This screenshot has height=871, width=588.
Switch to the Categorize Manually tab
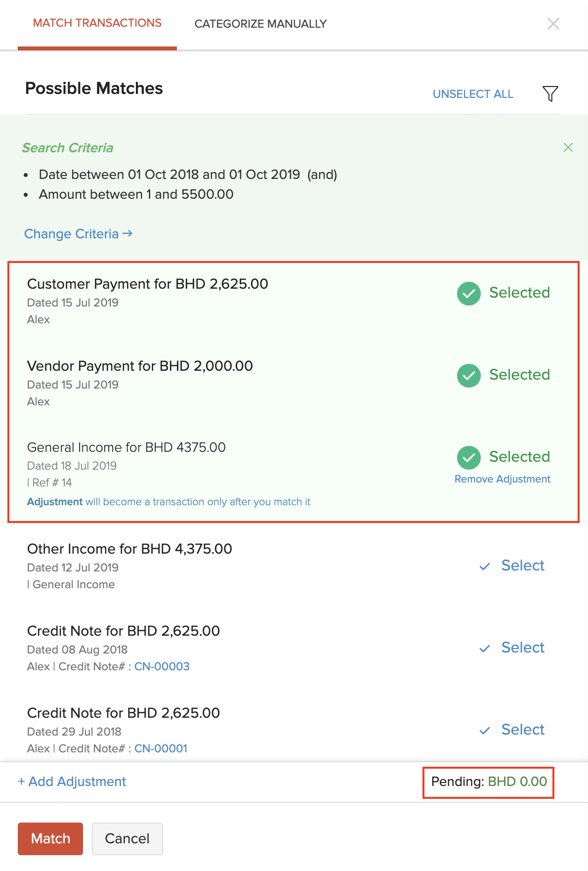[260, 24]
